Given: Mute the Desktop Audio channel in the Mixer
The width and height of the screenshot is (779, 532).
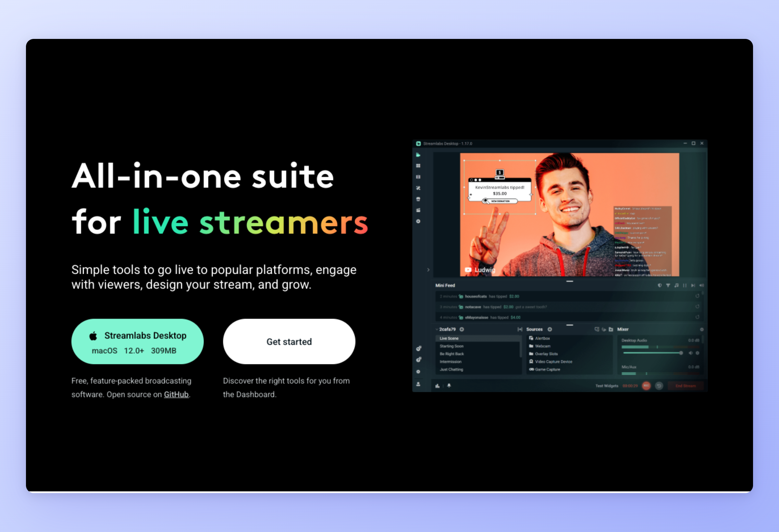Looking at the screenshot, I should tap(690, 353).
